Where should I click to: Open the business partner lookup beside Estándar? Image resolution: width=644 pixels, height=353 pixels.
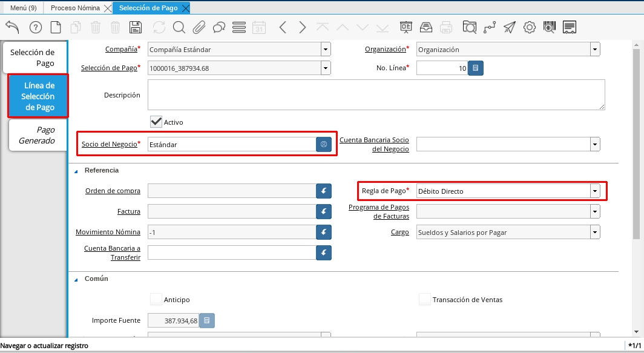[324, 144]
